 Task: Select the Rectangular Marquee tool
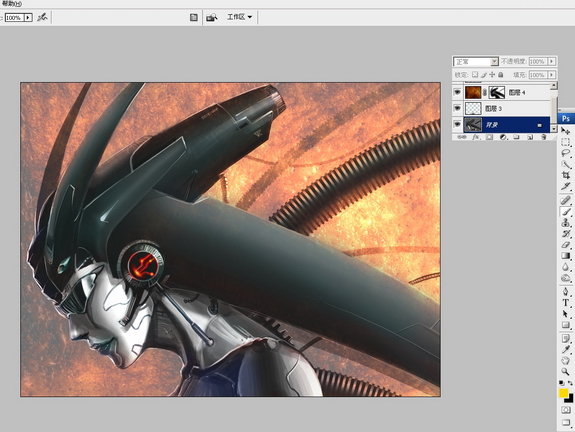565,142
